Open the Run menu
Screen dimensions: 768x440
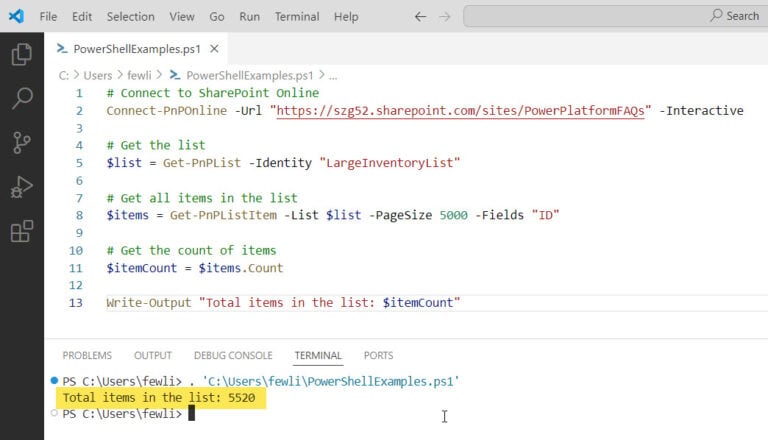[249, 17]
